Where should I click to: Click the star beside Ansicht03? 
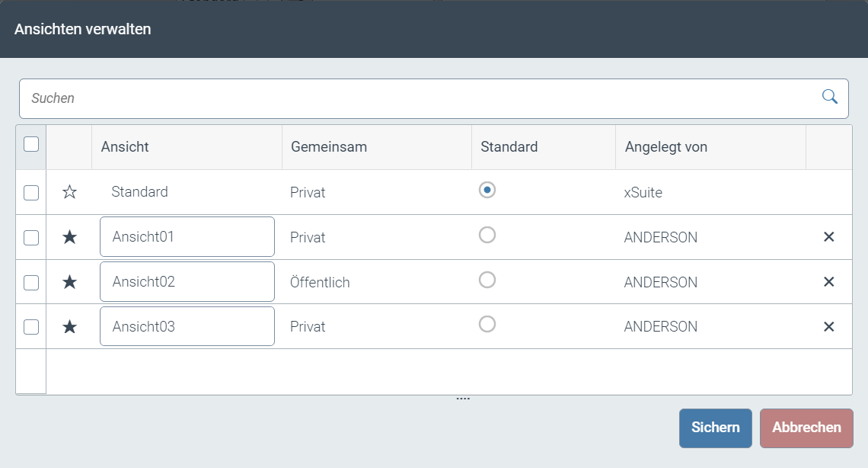[69, 326]
